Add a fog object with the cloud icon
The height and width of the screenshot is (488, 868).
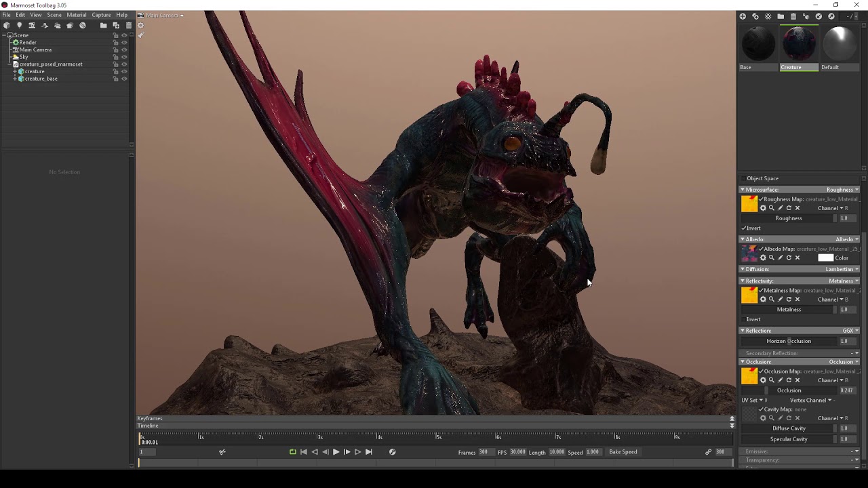pos(57,25)
